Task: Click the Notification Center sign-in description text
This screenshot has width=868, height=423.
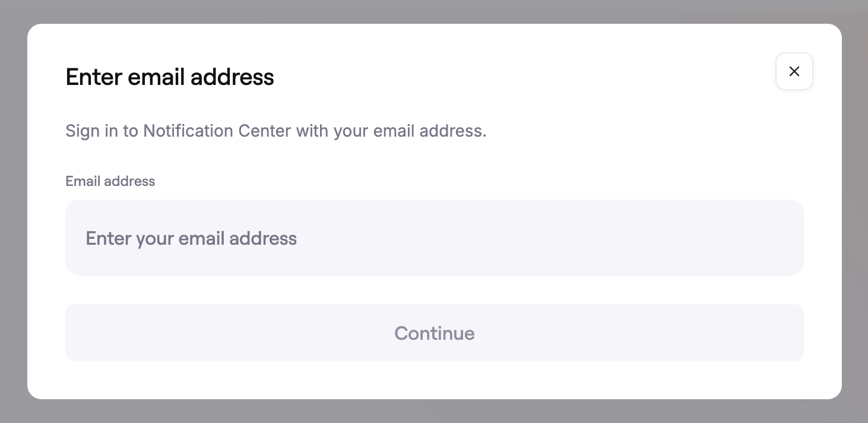Action: pyautogui.click(x=275, y=131)
